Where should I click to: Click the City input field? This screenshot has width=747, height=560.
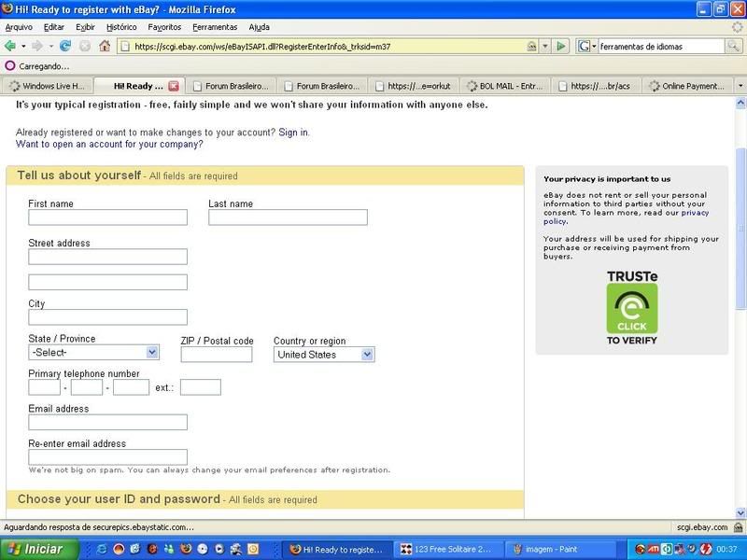(107, 317)
